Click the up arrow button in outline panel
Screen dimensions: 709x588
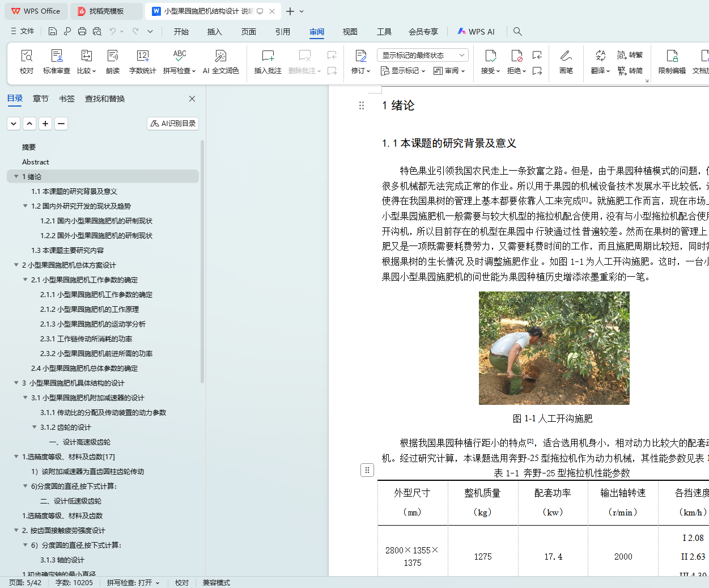29,123
